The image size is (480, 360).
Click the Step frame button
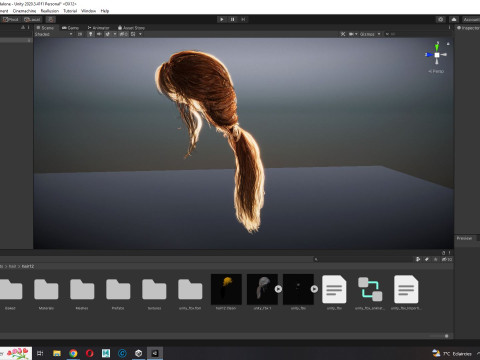[243, 19]
